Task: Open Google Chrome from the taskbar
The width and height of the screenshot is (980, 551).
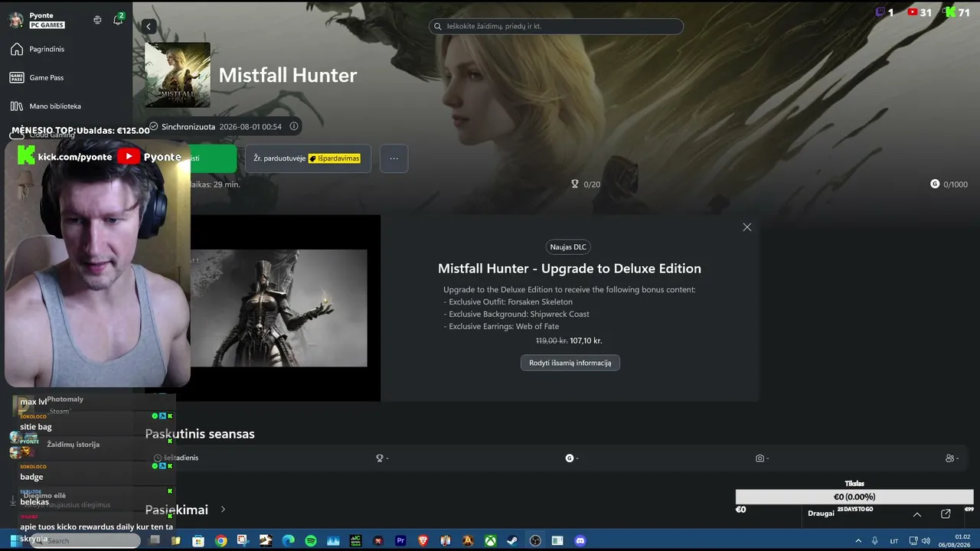Action: click(221, 541)
